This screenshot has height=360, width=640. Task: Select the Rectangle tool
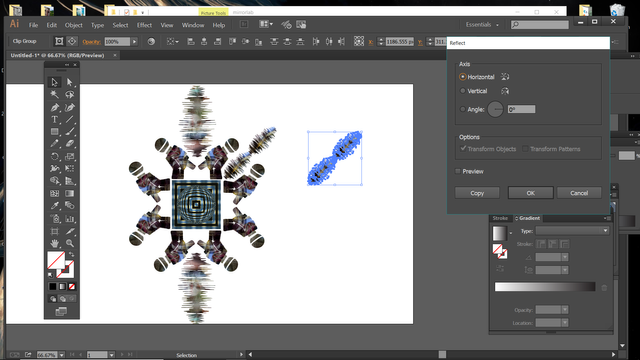tap(54, 132)
